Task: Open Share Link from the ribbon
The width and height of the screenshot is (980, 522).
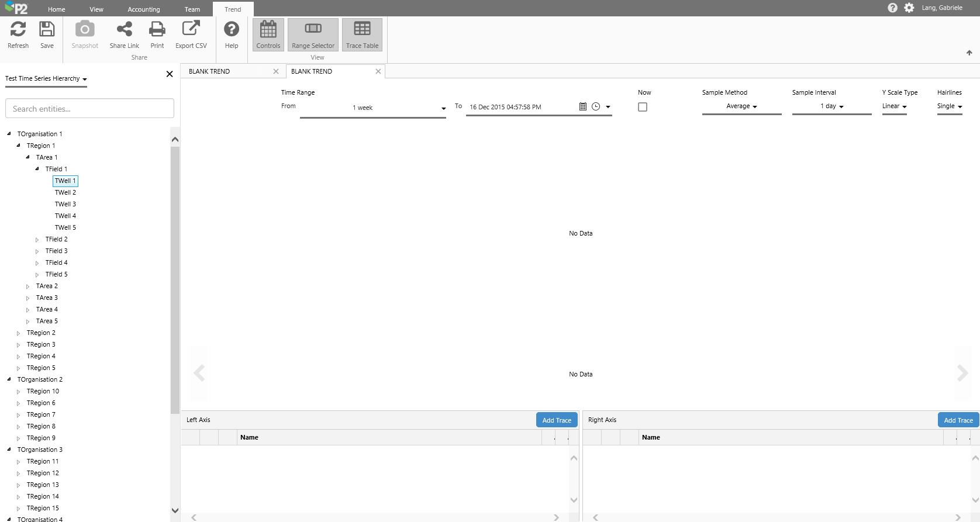Action: (x=124, y=34)
